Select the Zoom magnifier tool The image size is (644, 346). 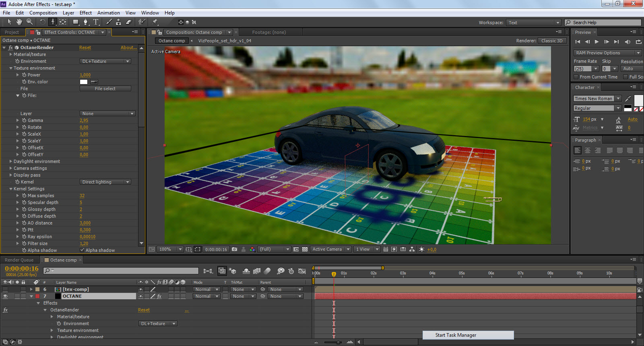click(29, 22)
